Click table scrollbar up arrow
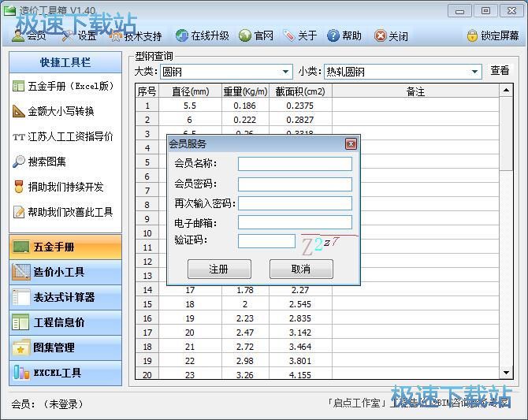 506,91
